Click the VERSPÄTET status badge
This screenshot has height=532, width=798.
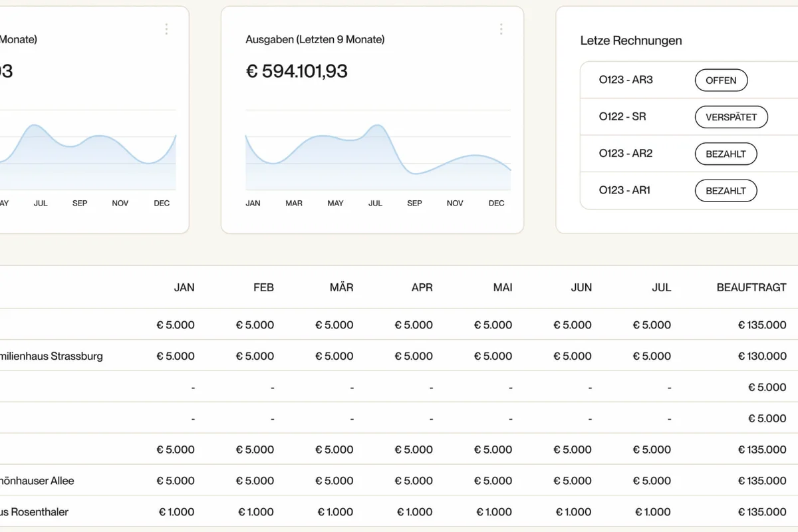point(731,117)
